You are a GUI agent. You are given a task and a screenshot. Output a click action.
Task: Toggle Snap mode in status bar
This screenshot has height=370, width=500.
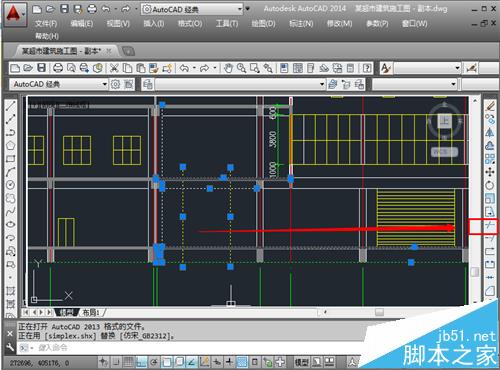[x=116, y=361]
